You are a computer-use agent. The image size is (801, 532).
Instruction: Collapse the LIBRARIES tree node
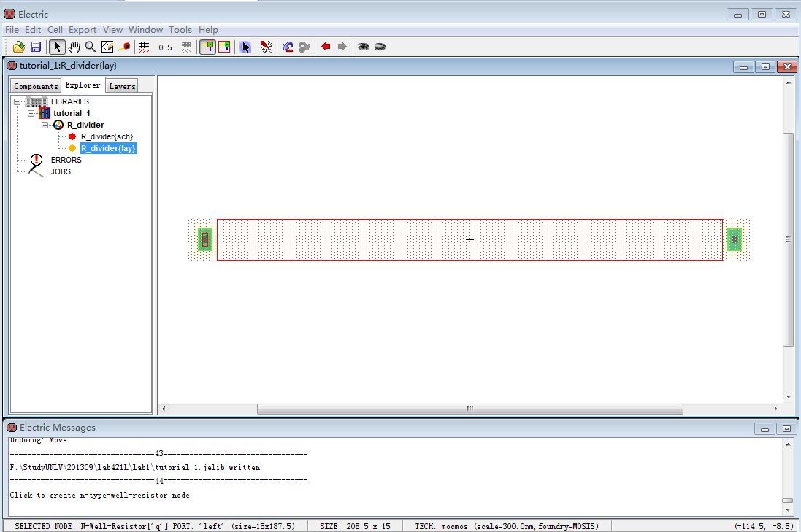point(17,101)
